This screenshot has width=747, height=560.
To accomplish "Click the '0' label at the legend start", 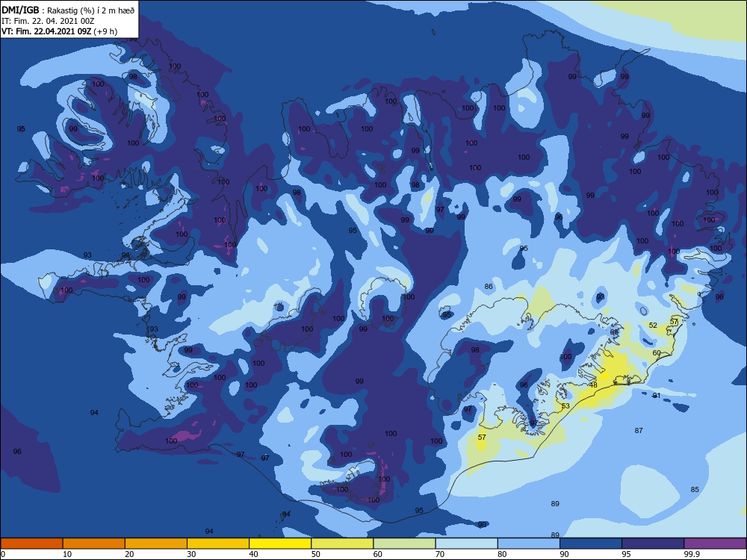I will [3, 554].
